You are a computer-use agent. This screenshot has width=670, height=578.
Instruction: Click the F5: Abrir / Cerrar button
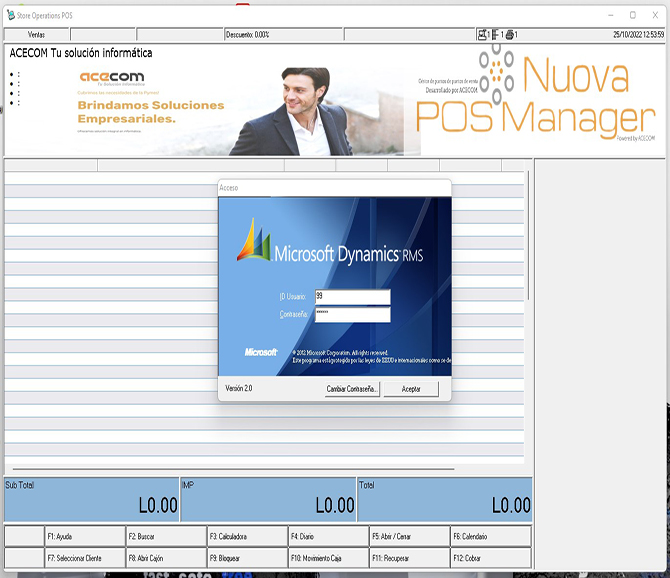[x=410, y=537]
